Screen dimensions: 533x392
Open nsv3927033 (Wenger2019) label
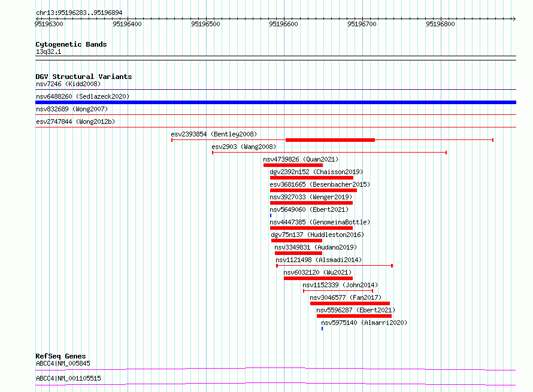[x=311, y=197]
